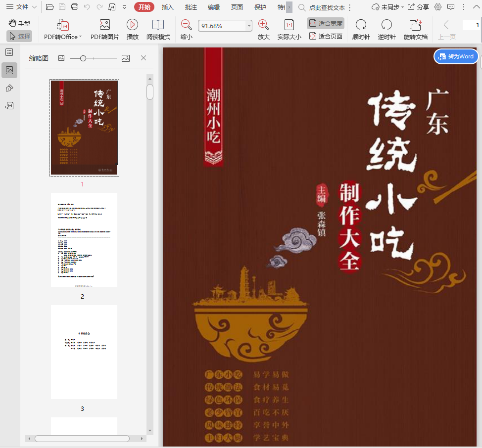Toggle 适合页面 fit page mode
The width and height of the screenshot is (482, 448).
[x=326, y=36]
